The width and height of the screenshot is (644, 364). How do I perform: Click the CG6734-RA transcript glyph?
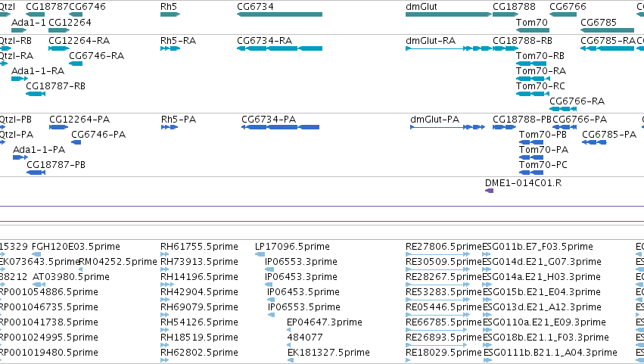point(280,48)
